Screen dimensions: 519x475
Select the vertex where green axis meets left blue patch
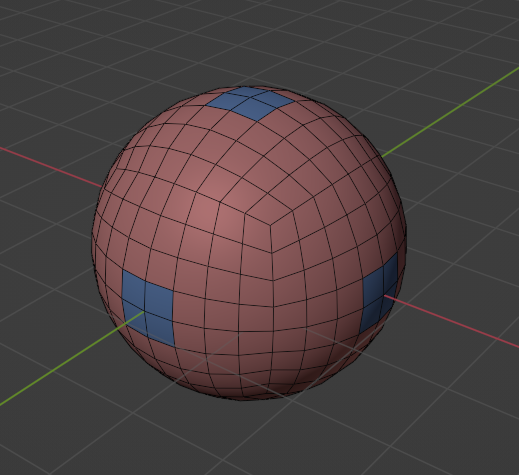pos(145,312)
